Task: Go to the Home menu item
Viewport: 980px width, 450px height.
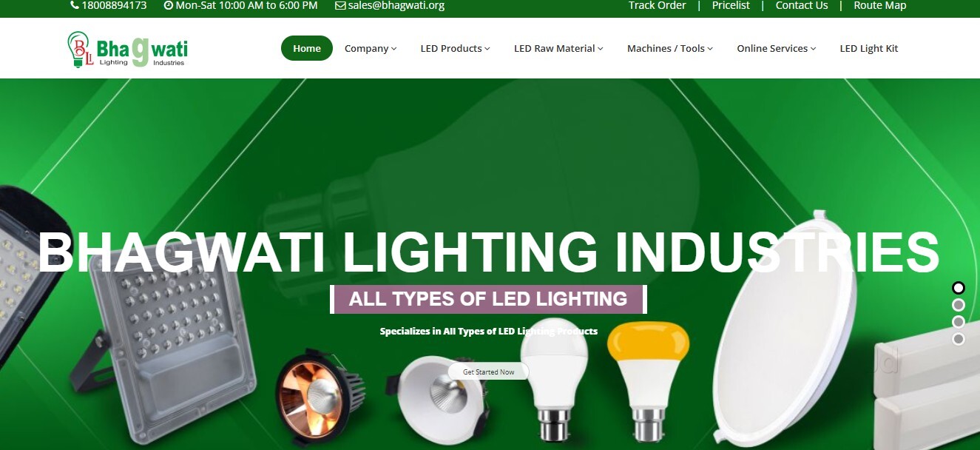Action: (x=307, y=48)
